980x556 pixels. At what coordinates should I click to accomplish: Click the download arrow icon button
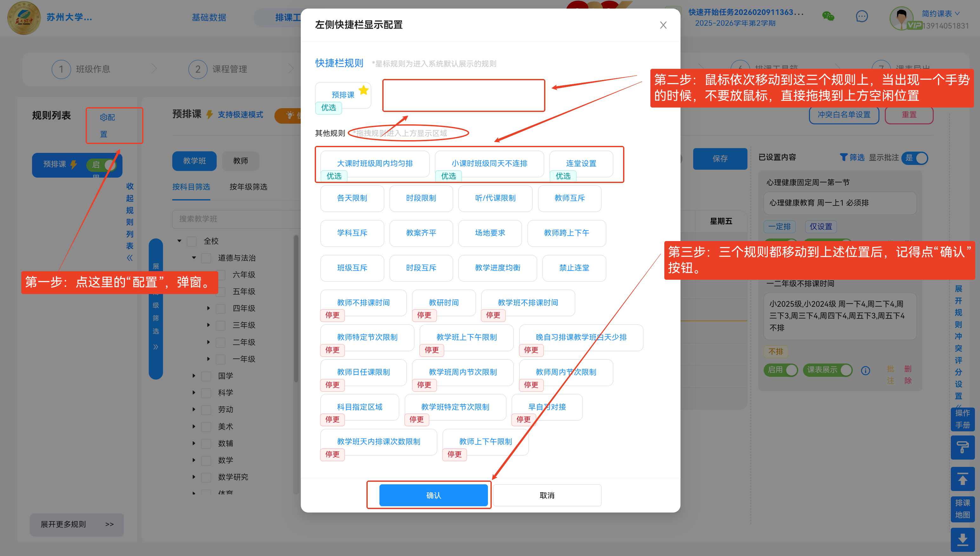pyautogui.click(x=963, y=540)
